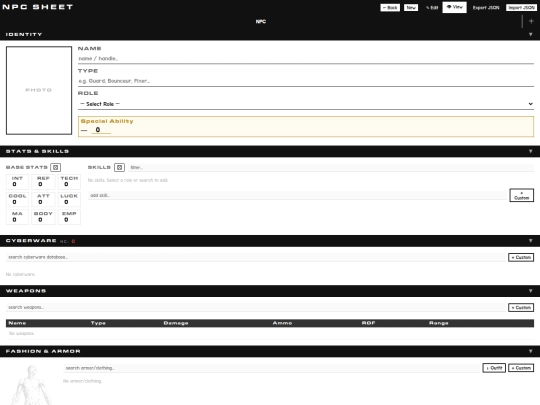Click the Outfit button in Fashion & Armor
Image resolution: width=540 pixels, height=405 pixels.
(x=494, y=368)
